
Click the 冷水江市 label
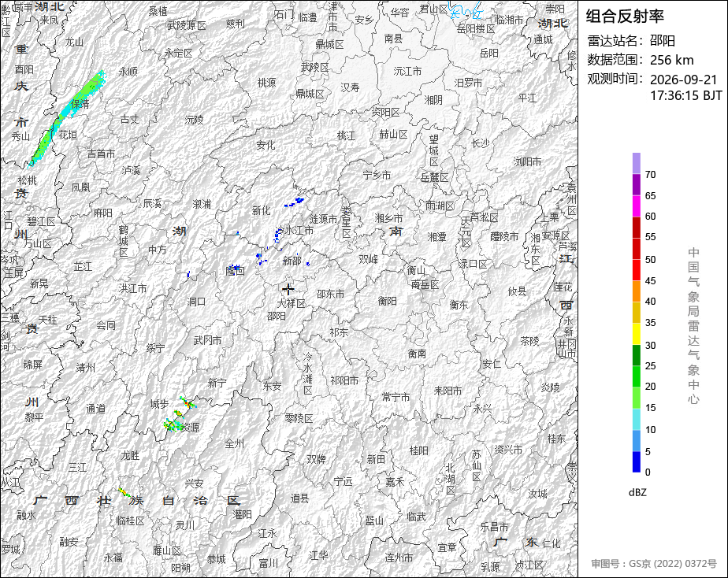[x=295, y=230]
